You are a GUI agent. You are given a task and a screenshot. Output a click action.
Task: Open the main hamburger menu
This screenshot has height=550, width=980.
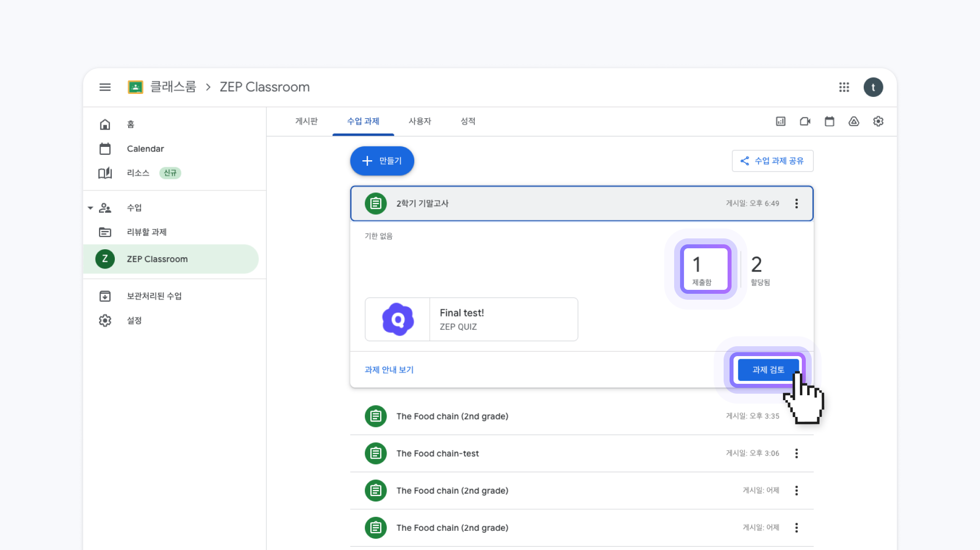point(105,87)
